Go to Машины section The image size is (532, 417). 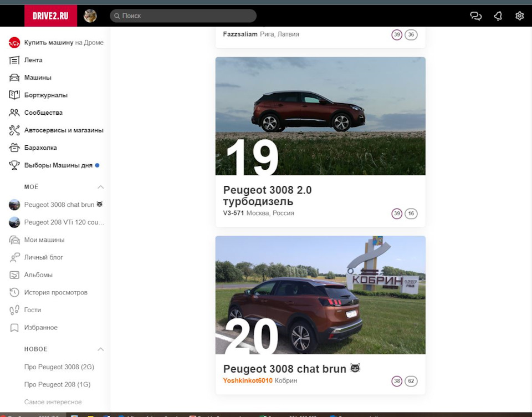tap(38, 78)
